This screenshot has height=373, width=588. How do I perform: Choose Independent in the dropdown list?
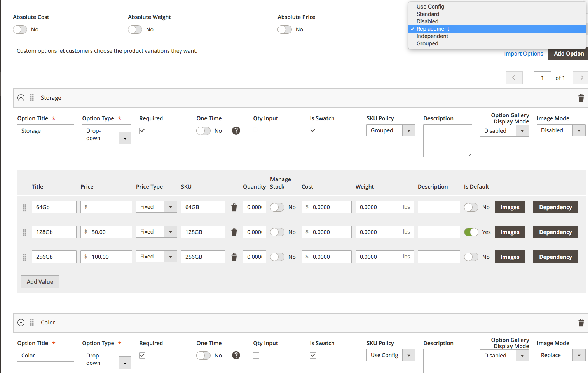[497, 36]
